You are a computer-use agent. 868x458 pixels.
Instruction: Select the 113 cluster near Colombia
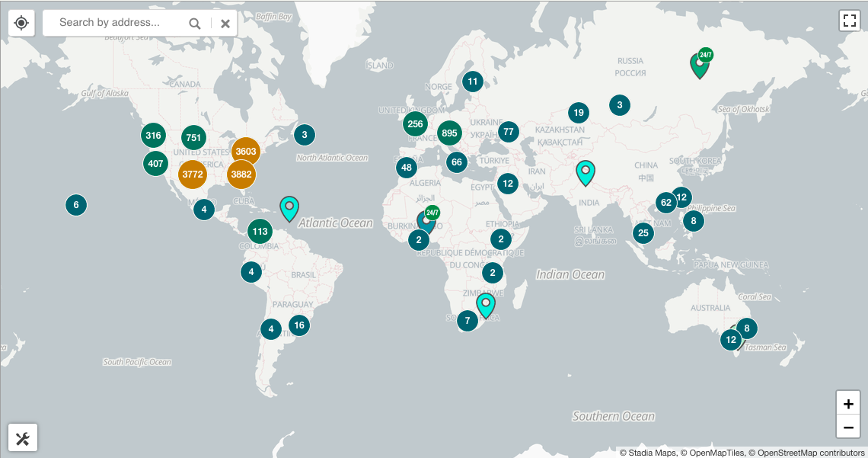[260, 232]
